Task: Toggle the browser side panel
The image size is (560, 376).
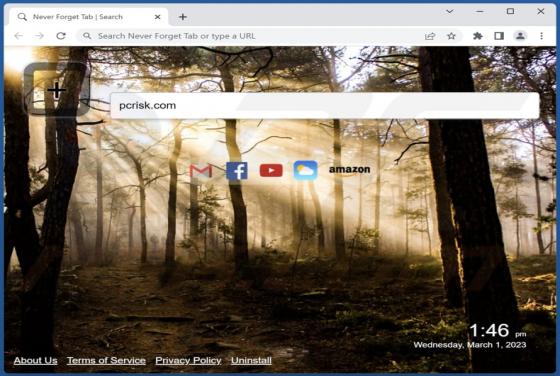Action: 499,36
